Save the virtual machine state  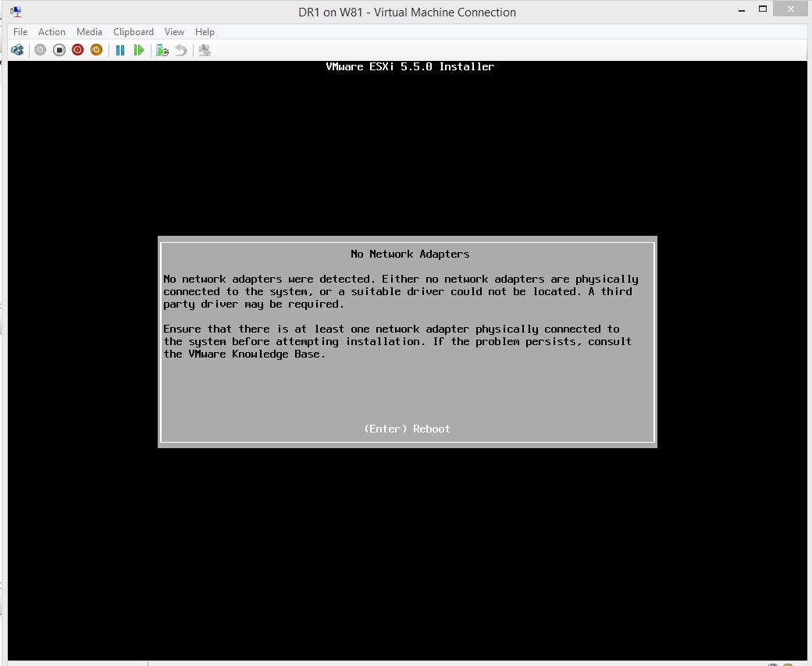(96, 49)
